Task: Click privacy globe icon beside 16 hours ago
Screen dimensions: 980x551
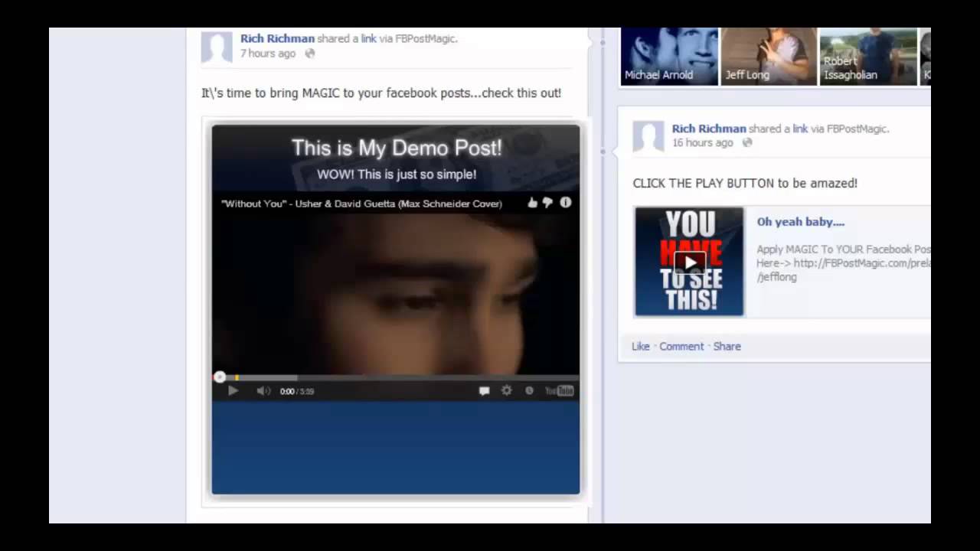Action: coord(747,142)
